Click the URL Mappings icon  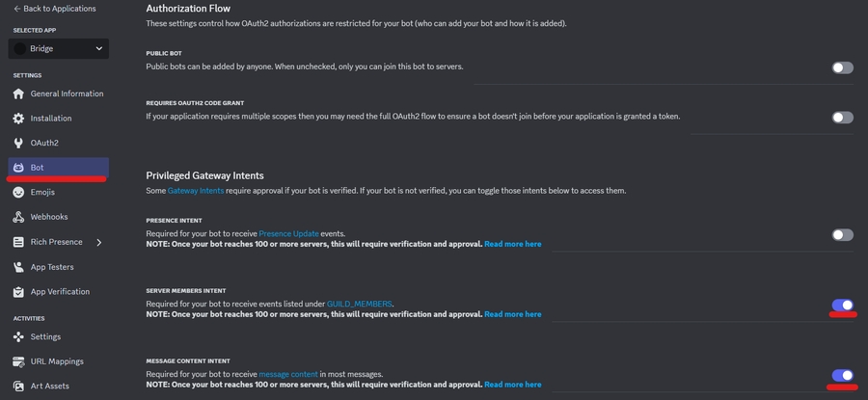(18, 361)
